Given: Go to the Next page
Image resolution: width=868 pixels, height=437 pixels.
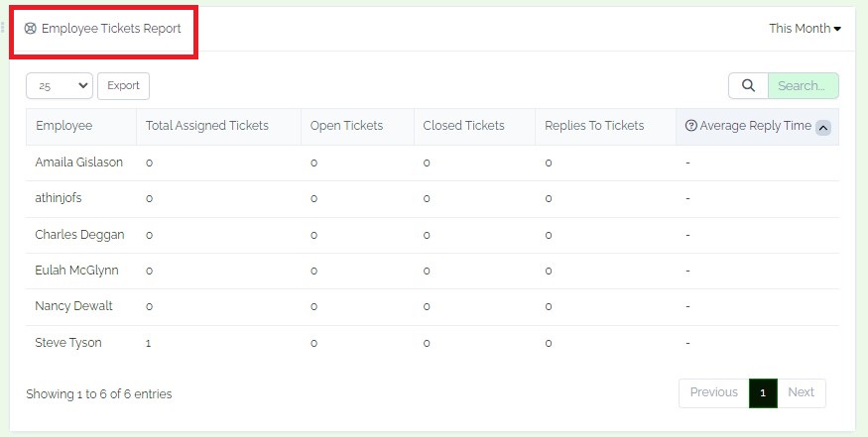Looking at the screenshot, I should [801, 392].
